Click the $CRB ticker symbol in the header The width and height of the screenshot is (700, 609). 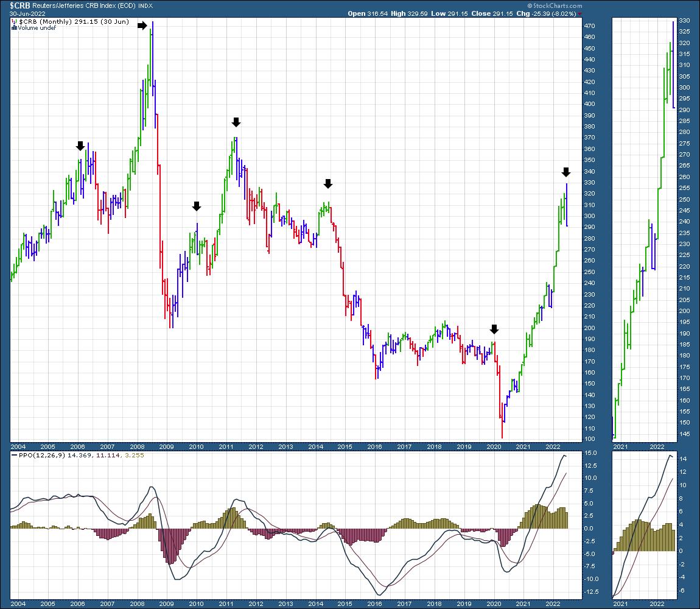(20, 6)
